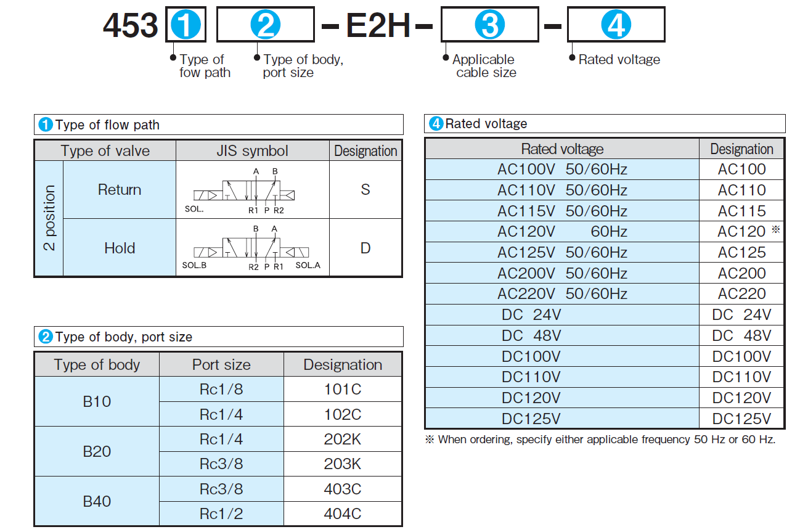Click the 'JIS symbol' column header
This screenshot has width=808, height=532.
(253, 151)
